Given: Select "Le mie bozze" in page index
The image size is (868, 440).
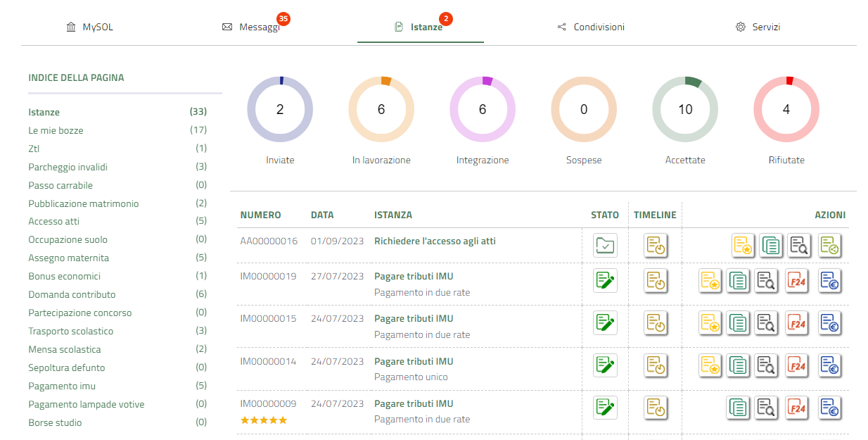Looking at the screenshot, I should point(56,130).
